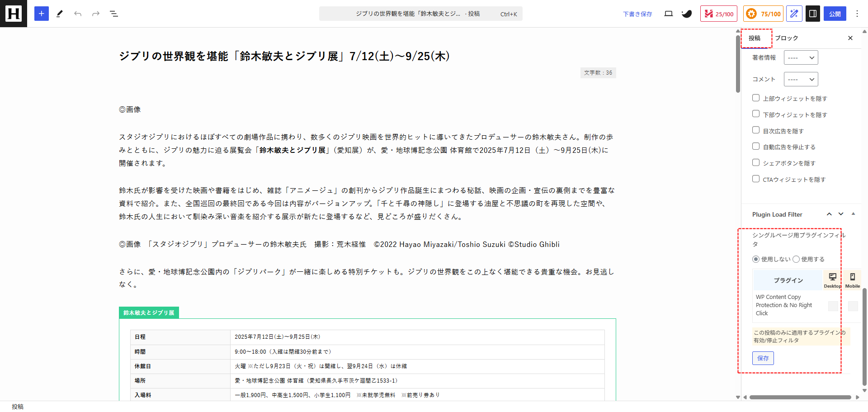Viewport: 868px width, 412px height.
Task: Open the document overview list icon
Action: point(114,14)
